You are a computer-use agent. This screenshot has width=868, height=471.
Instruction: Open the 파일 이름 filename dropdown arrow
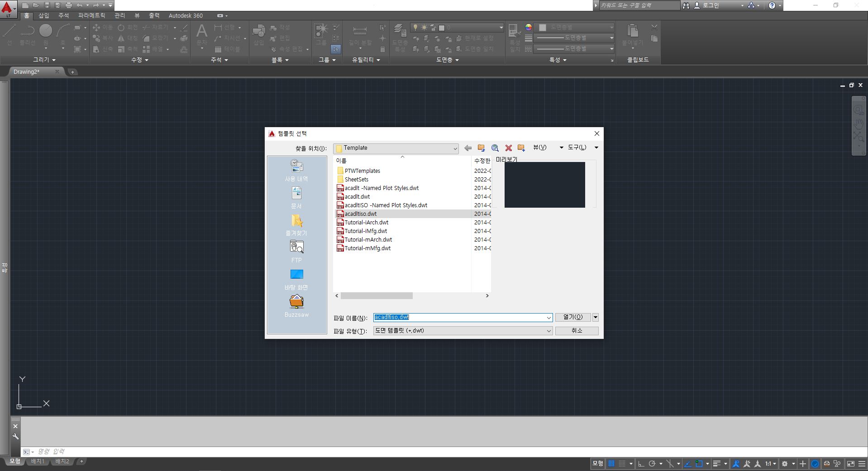(548, 318)
